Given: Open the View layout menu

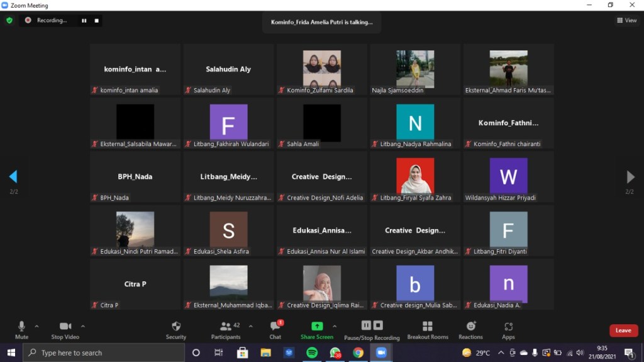Looking at the screenshot, I should 627,20.
